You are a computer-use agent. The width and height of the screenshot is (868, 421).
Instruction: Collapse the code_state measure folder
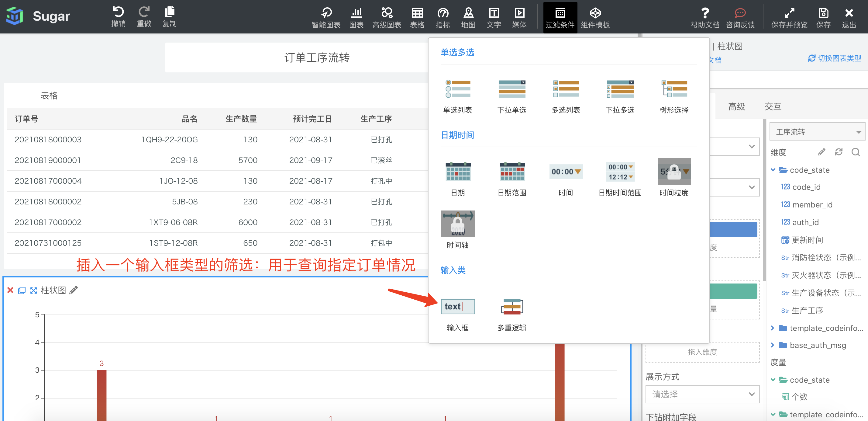pyautogui.click(x=773, y=380)
